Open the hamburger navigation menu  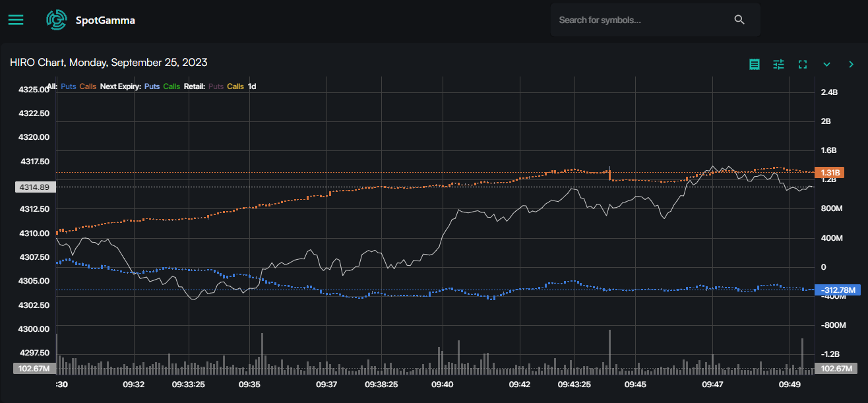point(16,20)
